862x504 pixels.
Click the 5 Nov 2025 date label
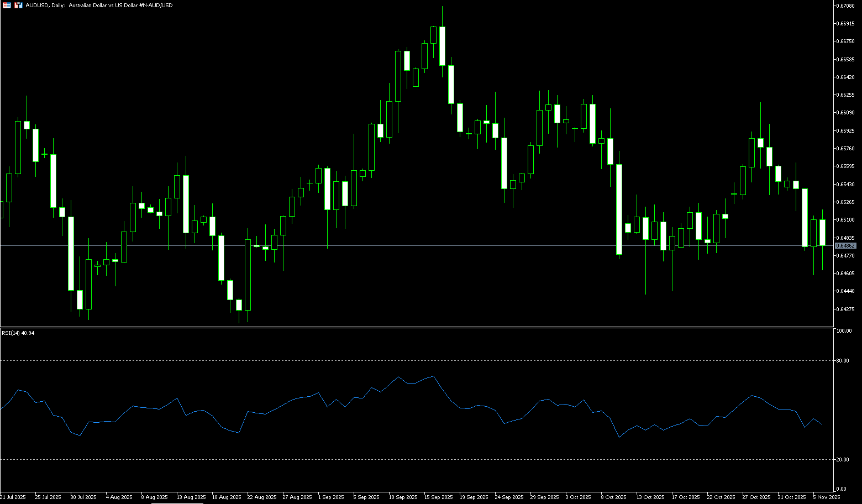[827, 497]
